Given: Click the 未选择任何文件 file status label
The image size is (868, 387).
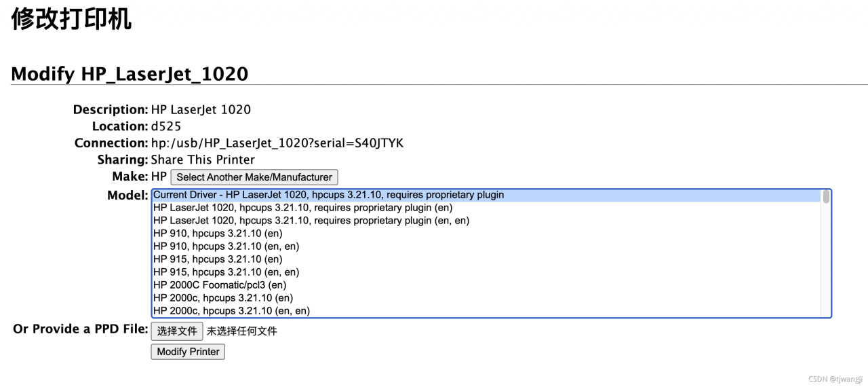Looking at the screenshot, I should pyautogui.click(x=242, y=331).
